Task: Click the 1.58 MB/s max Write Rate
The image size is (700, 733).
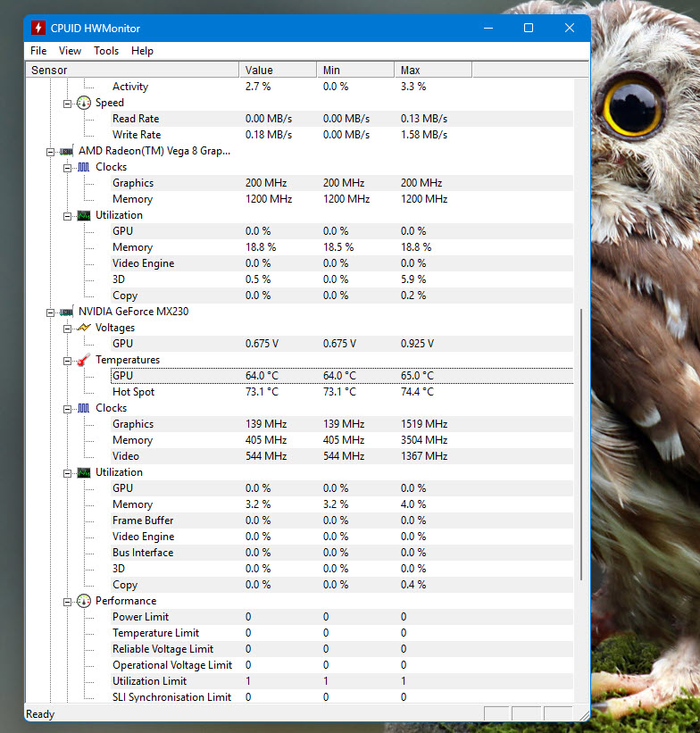Action: point(424,135)
